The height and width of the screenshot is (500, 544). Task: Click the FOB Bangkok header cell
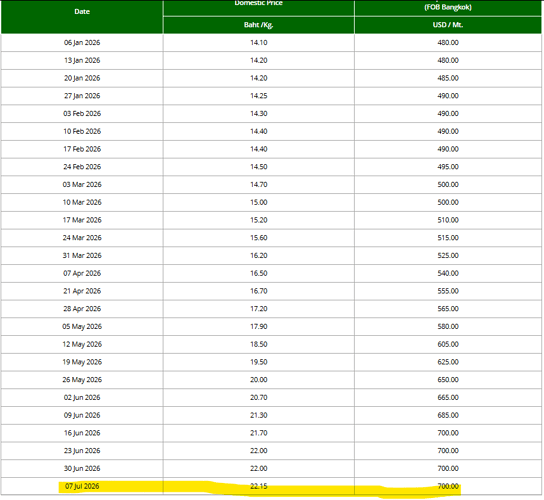pyautogui.click(x=448, y=7)
